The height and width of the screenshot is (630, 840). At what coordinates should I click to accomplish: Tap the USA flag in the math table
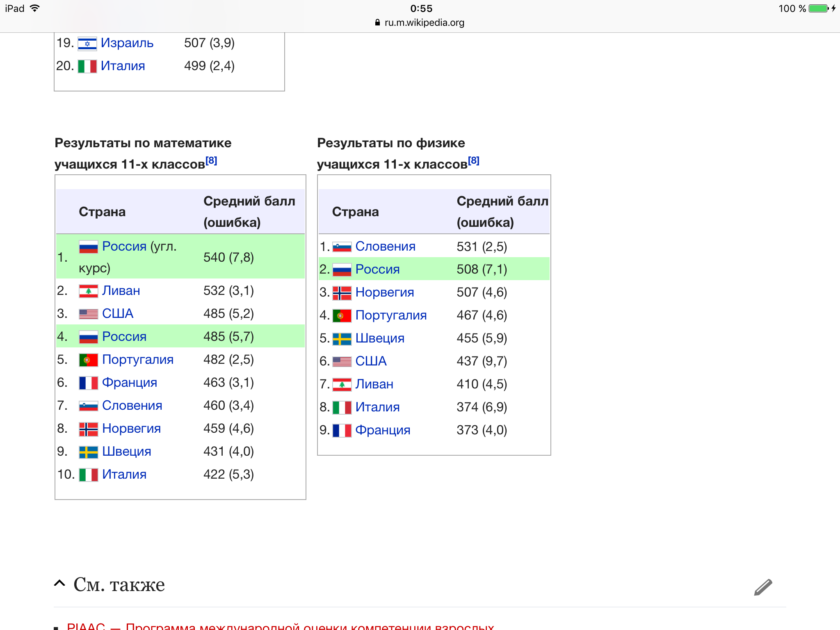point(89,314)
